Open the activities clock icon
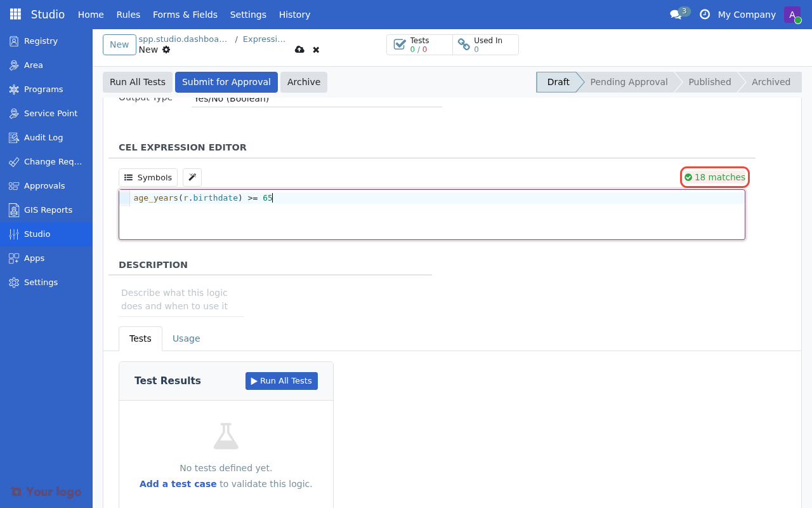The height and width of the screenshot is (508, 812). (704, 15)
